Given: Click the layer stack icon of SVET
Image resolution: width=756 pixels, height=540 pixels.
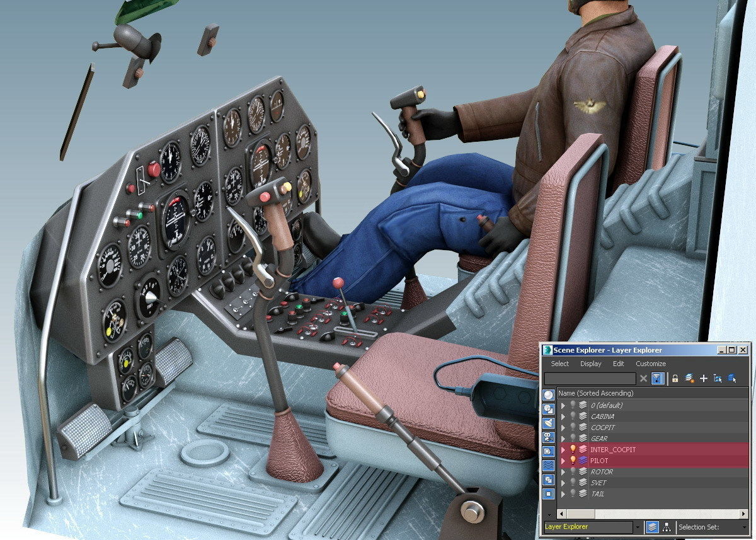Looking at the screenshot, I should (583, 483).
